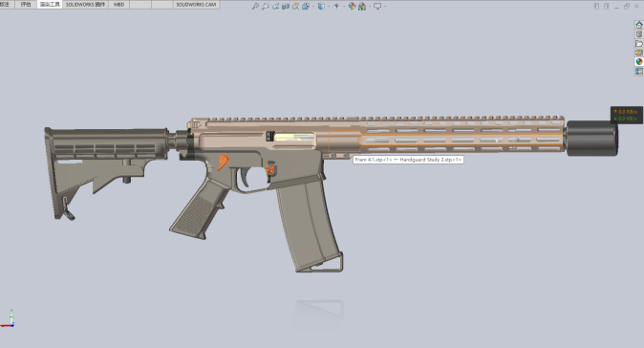Toggle the Section View tool
The width and height of the screenshot is (644, 348).
click(286, 6)
